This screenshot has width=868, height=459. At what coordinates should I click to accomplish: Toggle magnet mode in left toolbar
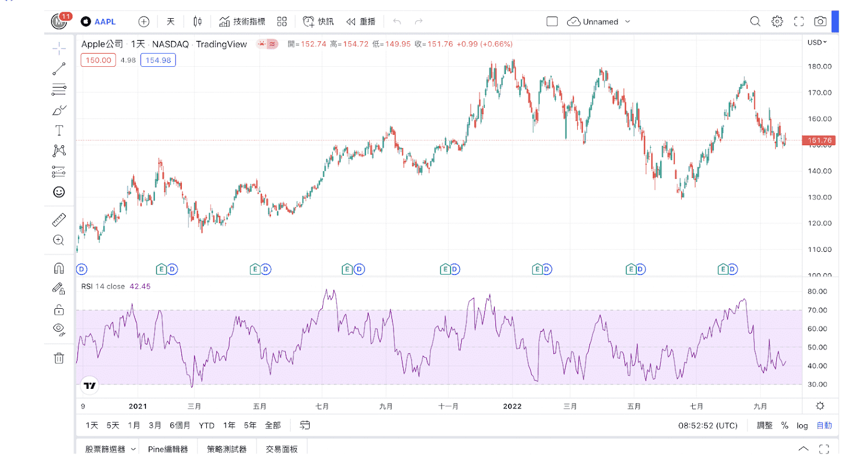tap(59, 268)
